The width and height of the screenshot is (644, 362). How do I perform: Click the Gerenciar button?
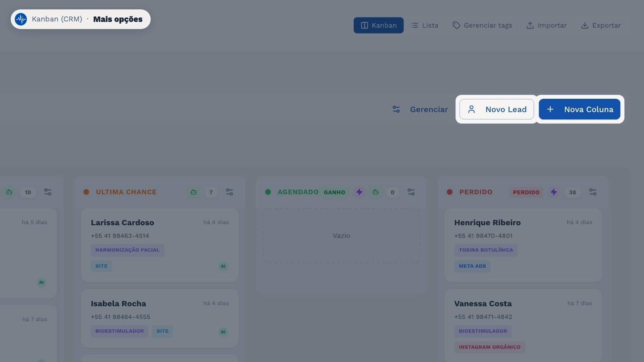420,109
